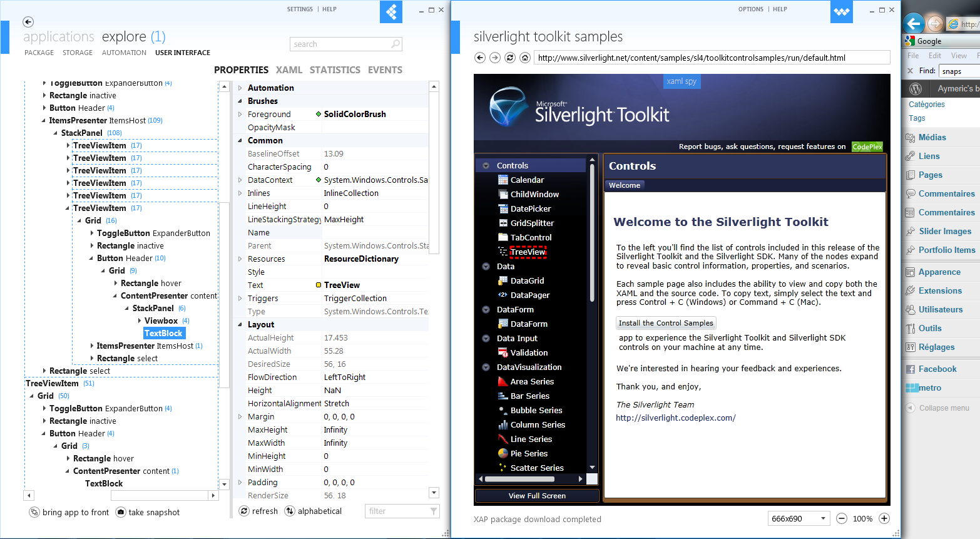The width and height of the screenshot is (980, 539).
Task: Switch to the EVENTS tab
Action: (385, 70)
